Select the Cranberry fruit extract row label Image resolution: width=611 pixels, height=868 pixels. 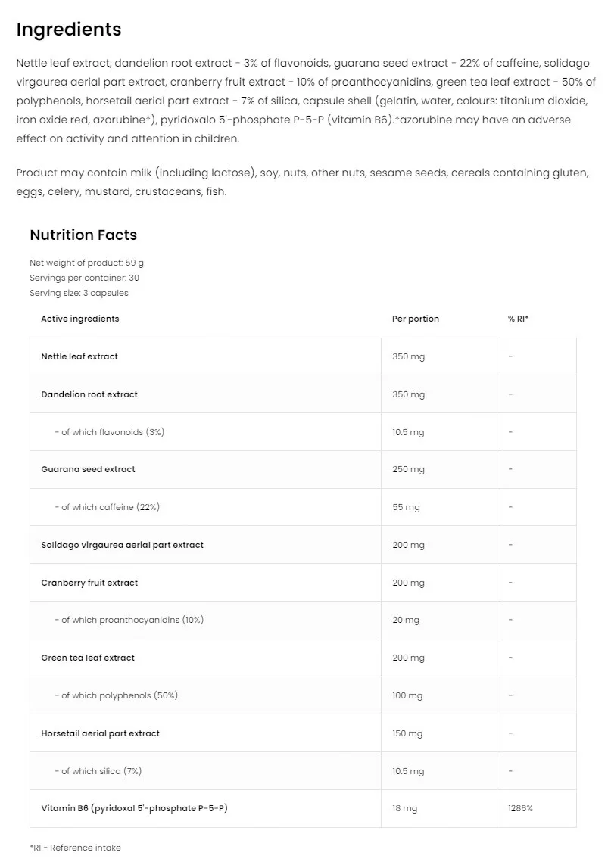point(89,583)
